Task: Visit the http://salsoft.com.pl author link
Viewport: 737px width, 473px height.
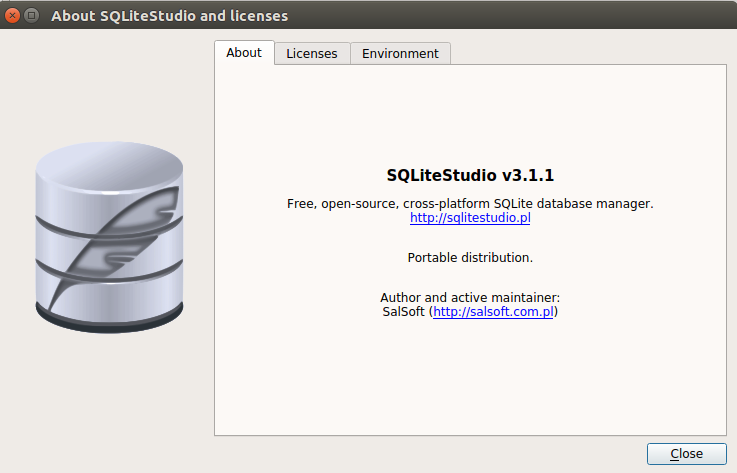Action: coord(494,312)
